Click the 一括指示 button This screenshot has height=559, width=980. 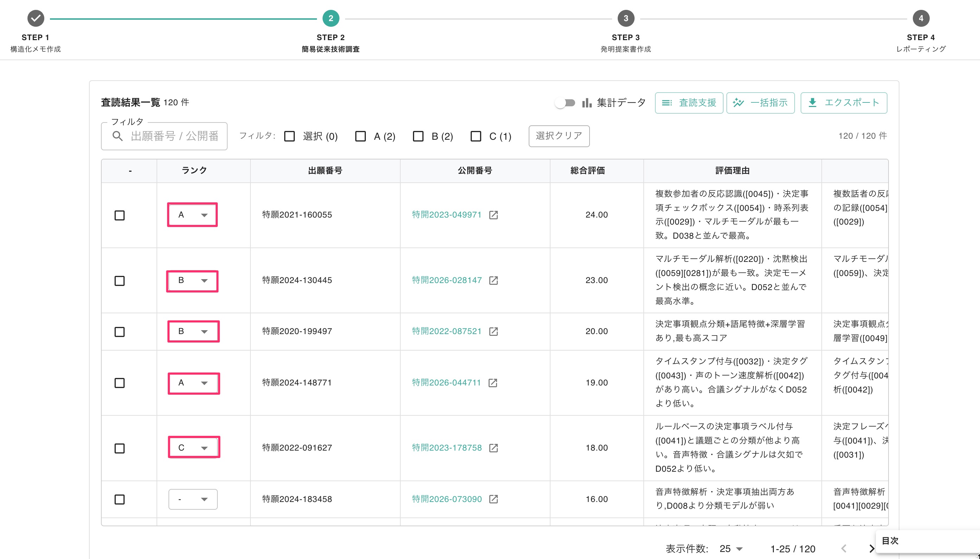click(x=760, y=102)
